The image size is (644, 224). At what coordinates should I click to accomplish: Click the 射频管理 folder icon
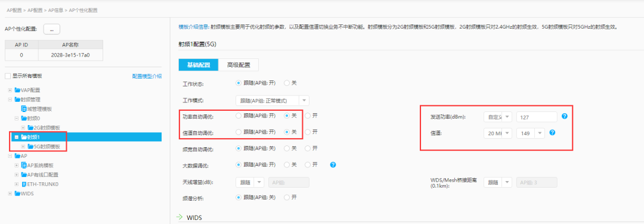(17, 99)
